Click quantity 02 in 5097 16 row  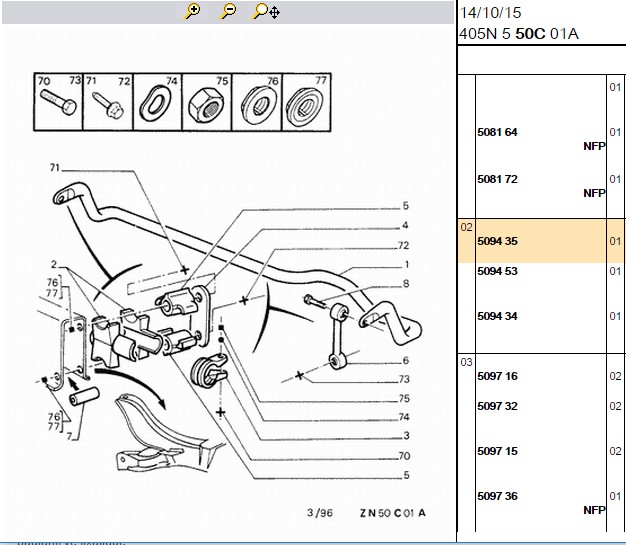615,377
